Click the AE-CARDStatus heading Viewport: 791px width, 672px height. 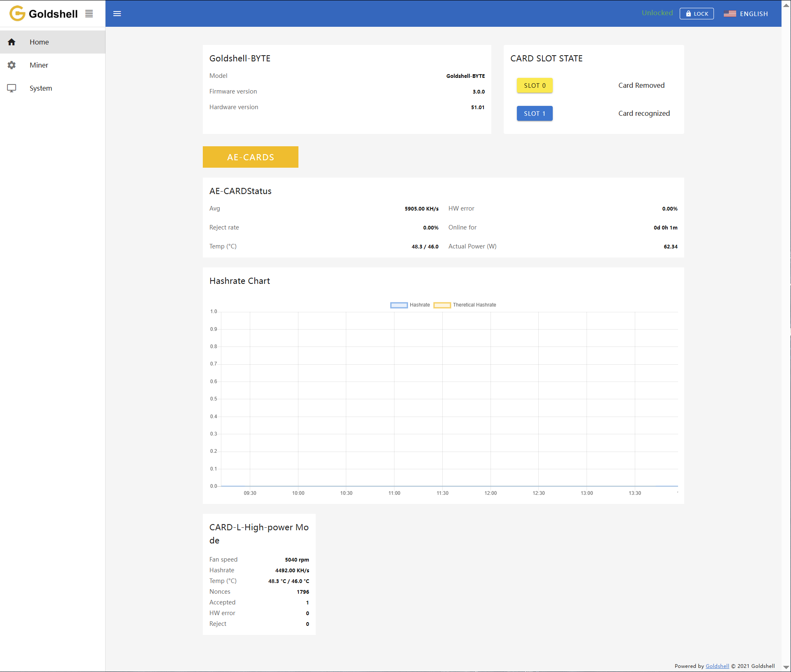pyautogui.click(x=240, y=191)
